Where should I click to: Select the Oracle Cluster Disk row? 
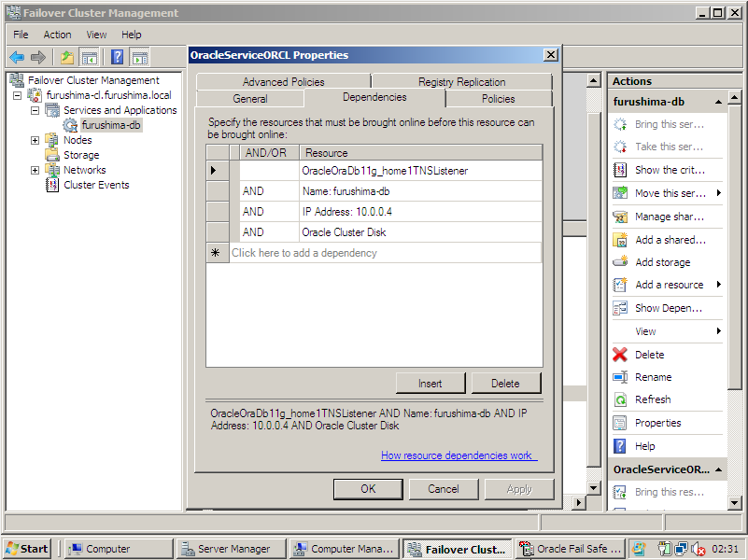click(x=374, y=232)
